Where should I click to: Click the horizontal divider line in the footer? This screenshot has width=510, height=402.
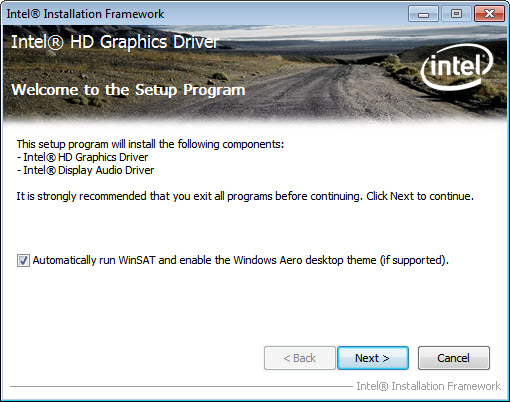(x=181, y=387)
